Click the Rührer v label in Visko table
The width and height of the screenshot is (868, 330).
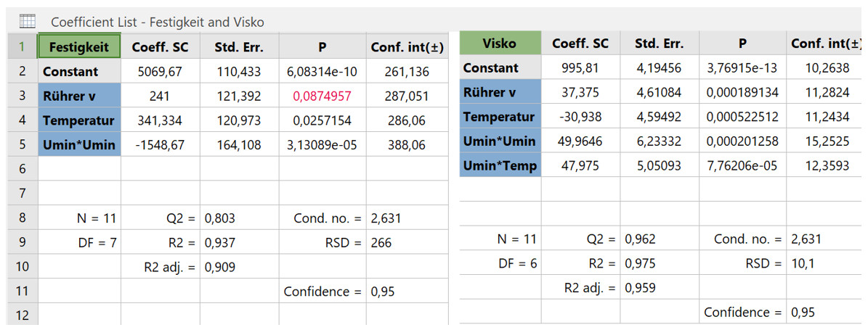coord(500,92)
